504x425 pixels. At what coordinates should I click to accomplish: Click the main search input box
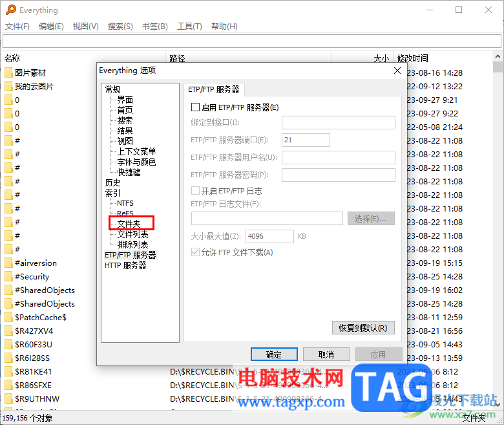click(252, 41)
